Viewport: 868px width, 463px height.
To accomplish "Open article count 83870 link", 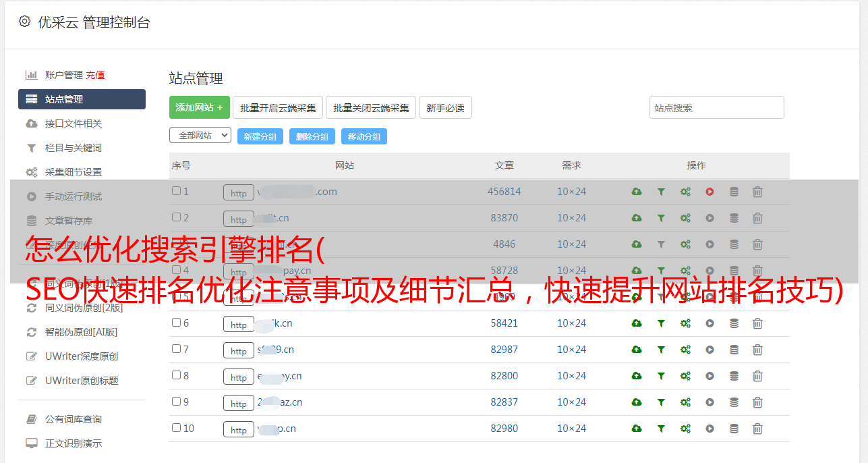I will point(504,218).
